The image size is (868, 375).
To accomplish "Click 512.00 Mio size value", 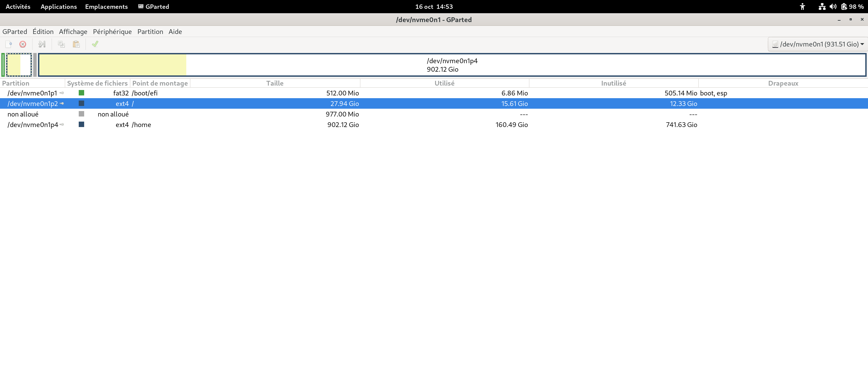I will point(342,93).
